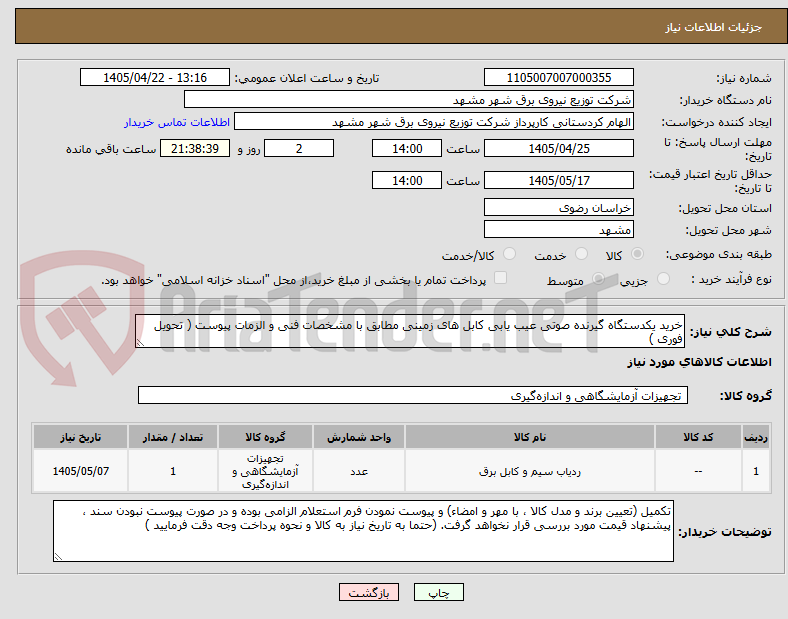This screenshot has height=619, width=788.
Task: Click the need date cell 1405/05/07
Action: click(x=80, y=471)
